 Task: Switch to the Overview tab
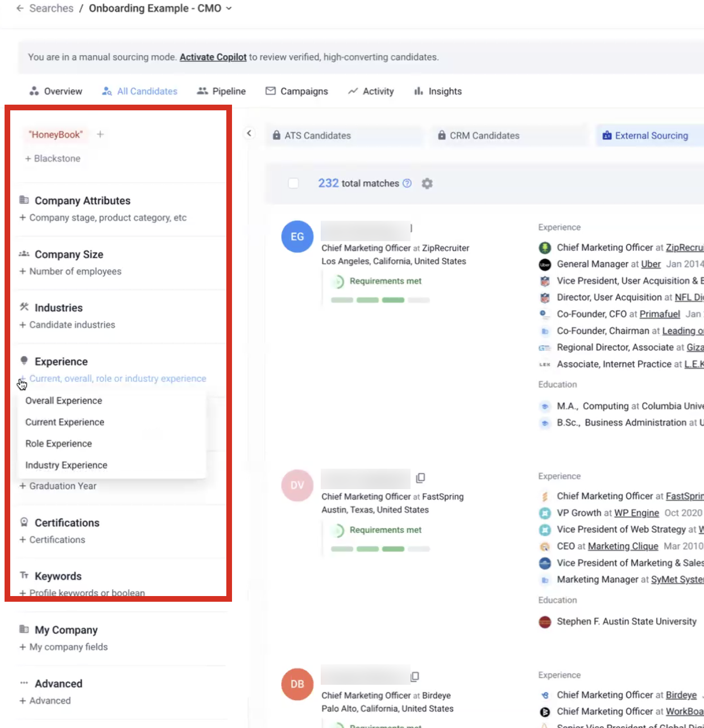pos(56,91)
